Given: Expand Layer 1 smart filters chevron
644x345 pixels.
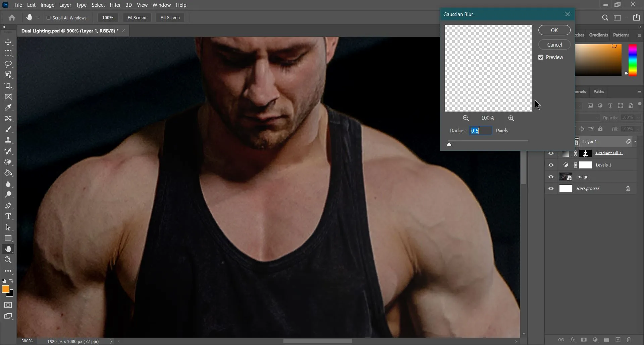Looking at the screenshot, I should 635,142.
